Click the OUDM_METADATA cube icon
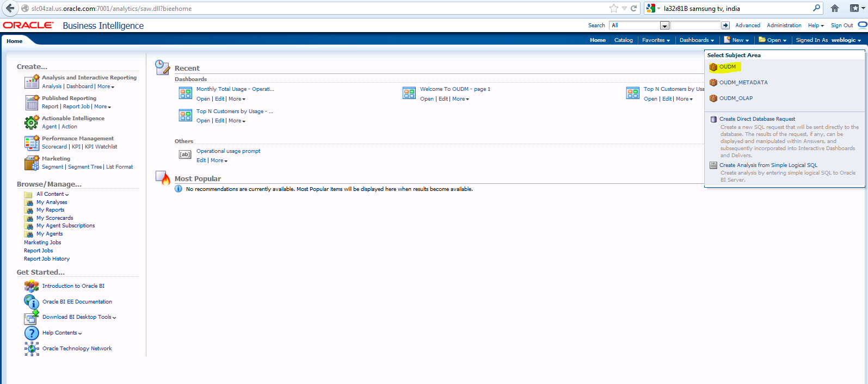This screenshot has width=868, height=384. click(x=713, y=83)
